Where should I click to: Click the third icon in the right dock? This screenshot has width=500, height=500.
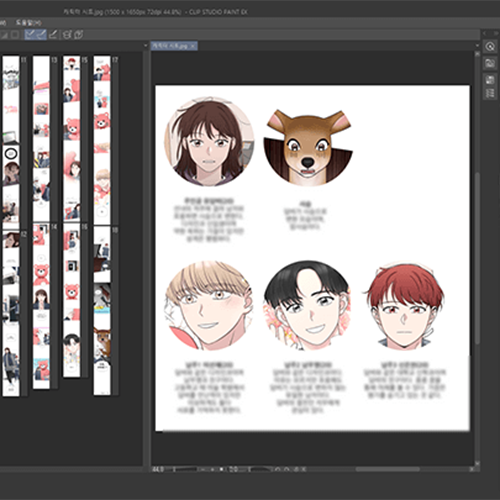(x=490, y=80)
